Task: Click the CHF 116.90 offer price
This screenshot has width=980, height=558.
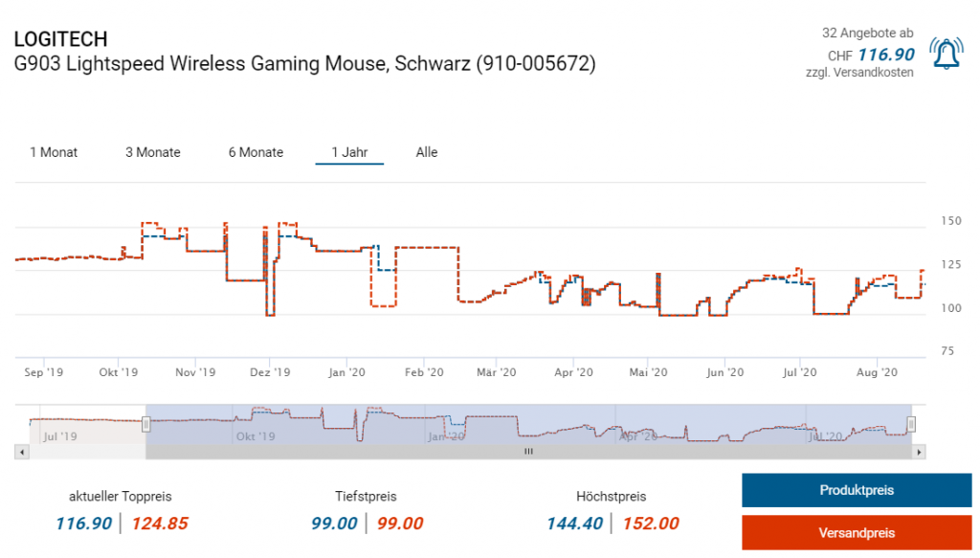Action: pyautogui.click(x=871, y=55)
